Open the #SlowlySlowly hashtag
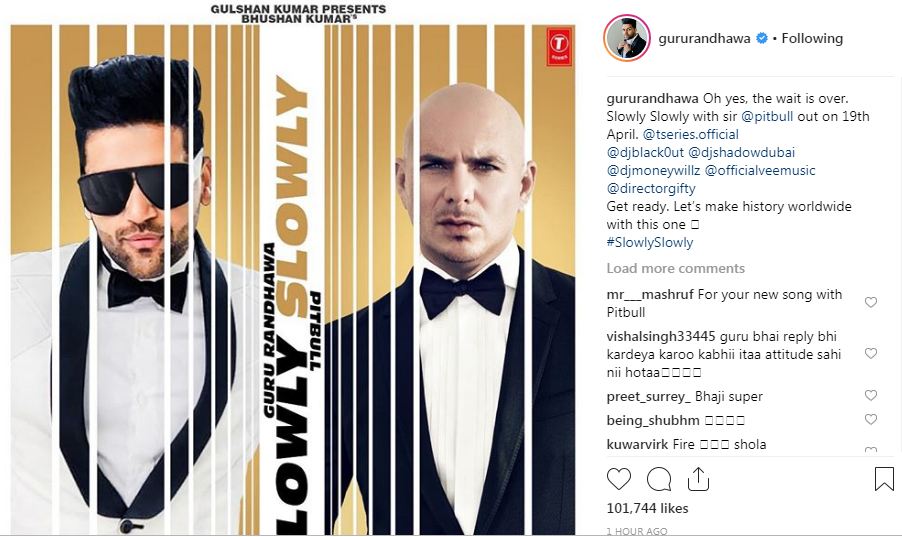Screen dimensions: 902x537 point(649,242)
